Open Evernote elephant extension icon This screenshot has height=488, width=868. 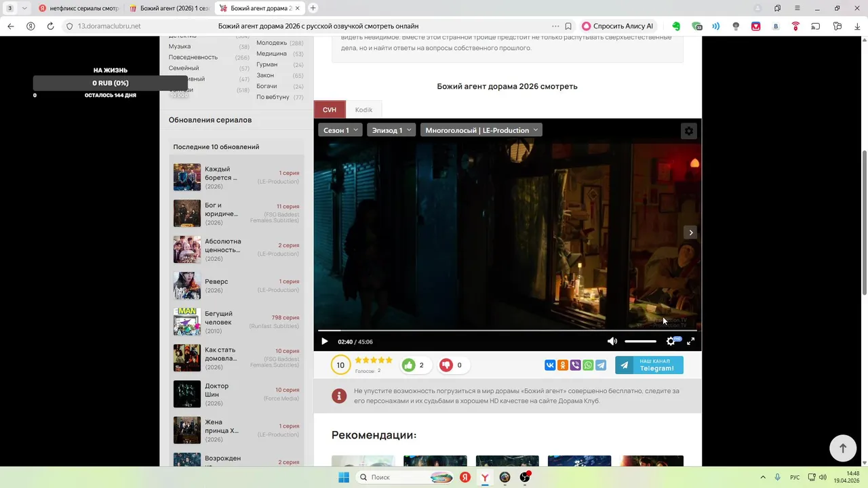[x=676, y=26]
